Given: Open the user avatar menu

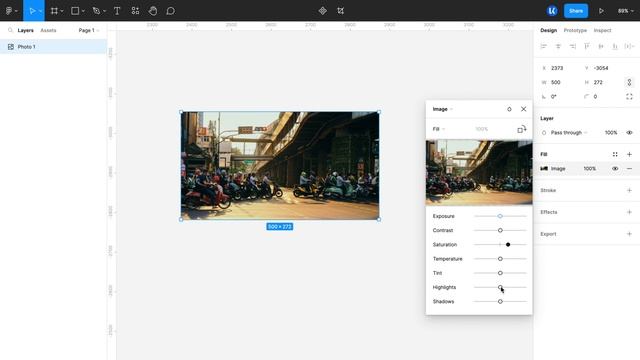Looking at the screenshot, I should click(x=552, y=11).
